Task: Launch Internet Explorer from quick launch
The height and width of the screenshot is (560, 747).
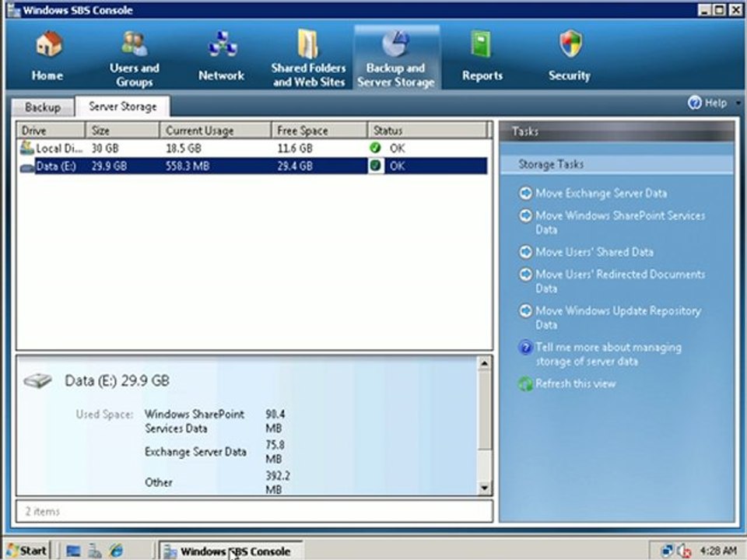Action: coord(116,551)
